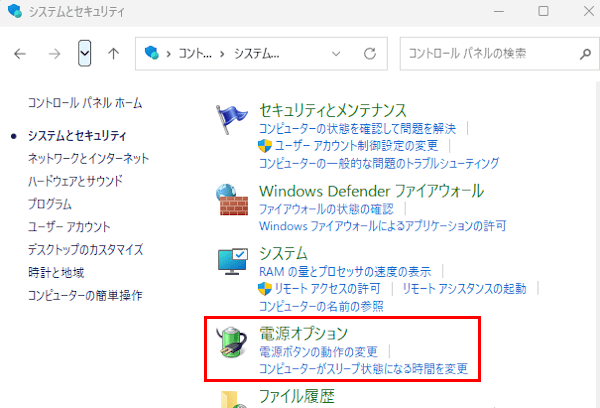Open the 電源オプション heading link
The width and height of the screenshot is (600, 408).
[302, 333]
